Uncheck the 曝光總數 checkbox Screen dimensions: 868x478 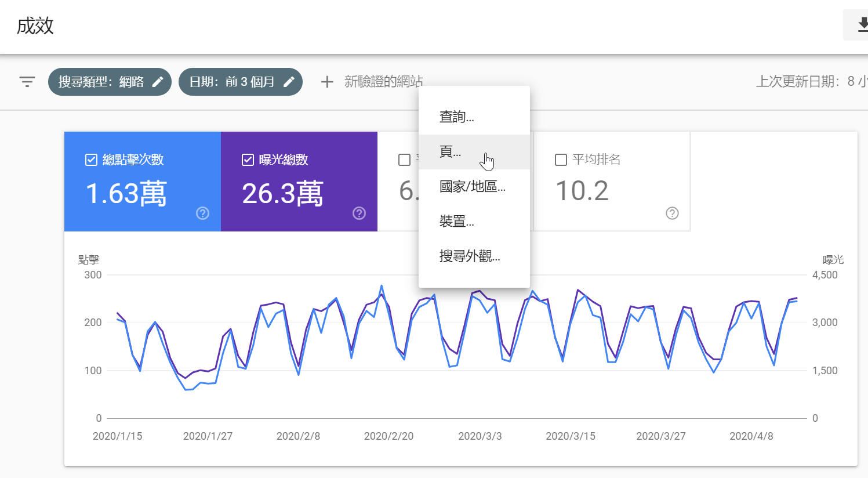(248, 160)
